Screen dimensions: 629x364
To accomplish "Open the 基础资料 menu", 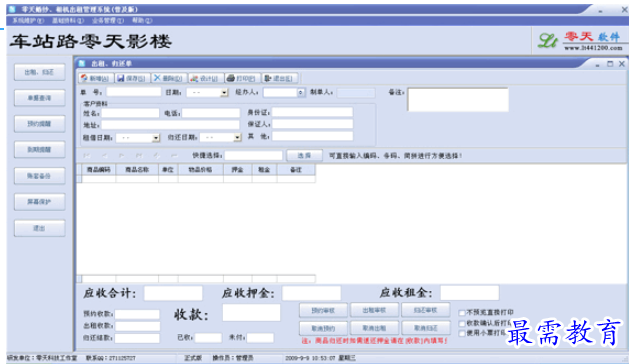I will (x=68, y=20).
